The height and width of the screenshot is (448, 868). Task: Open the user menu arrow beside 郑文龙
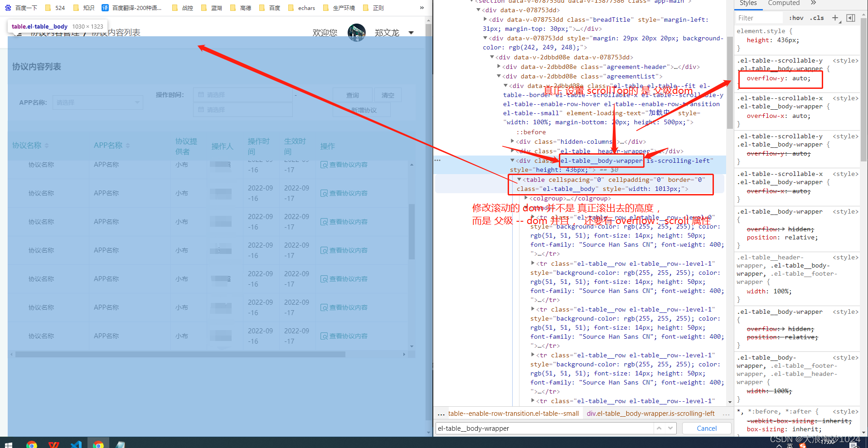(411, 33)
